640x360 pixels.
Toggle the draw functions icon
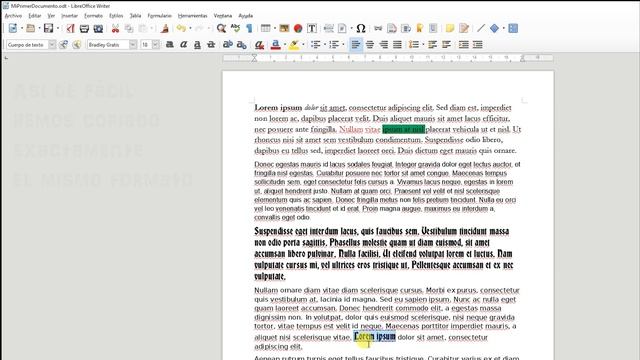[513, 28]
